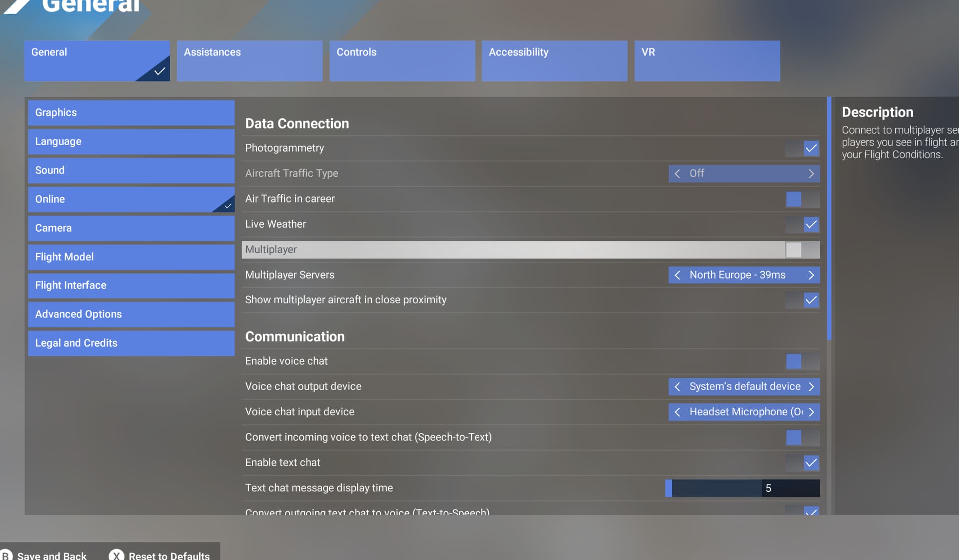Turn on the Multiplayer toggle
This screenshot has width=959, height=560.
click(802, 250)
